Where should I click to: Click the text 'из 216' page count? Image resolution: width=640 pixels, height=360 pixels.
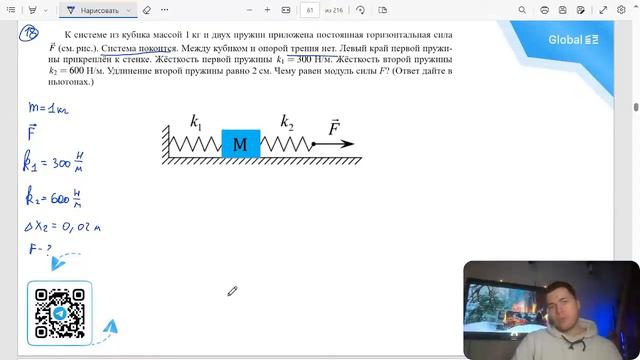coord(334,10)
